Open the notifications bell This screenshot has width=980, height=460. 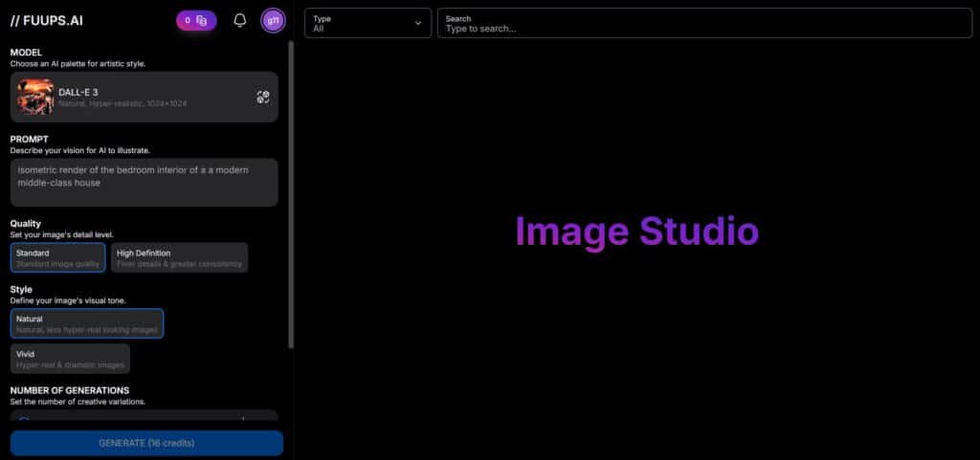click(240, 21)
